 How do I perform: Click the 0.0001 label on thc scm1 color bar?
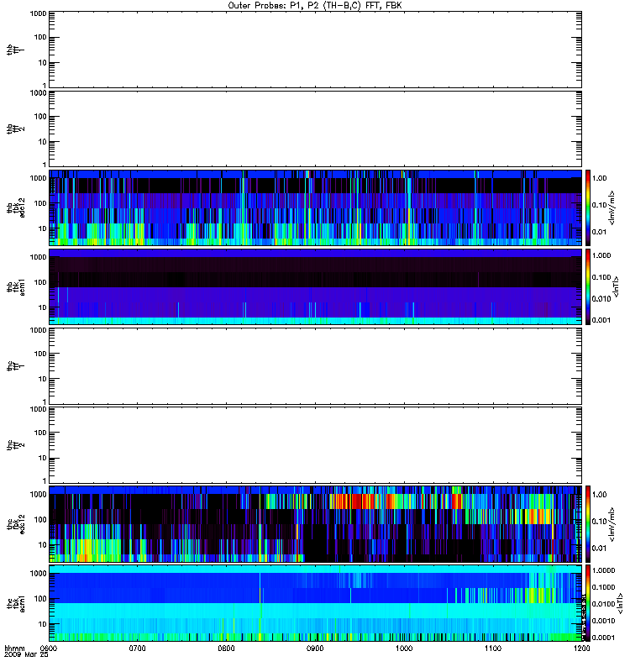click(x=603, y=638)
